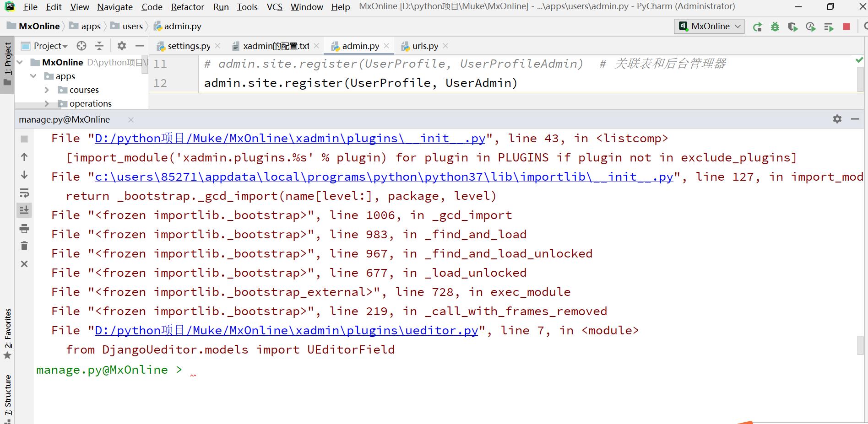Click the down arrow in console toolbar
The height and width of the screenshot is (424, 868).
click(x=24, y=175)
